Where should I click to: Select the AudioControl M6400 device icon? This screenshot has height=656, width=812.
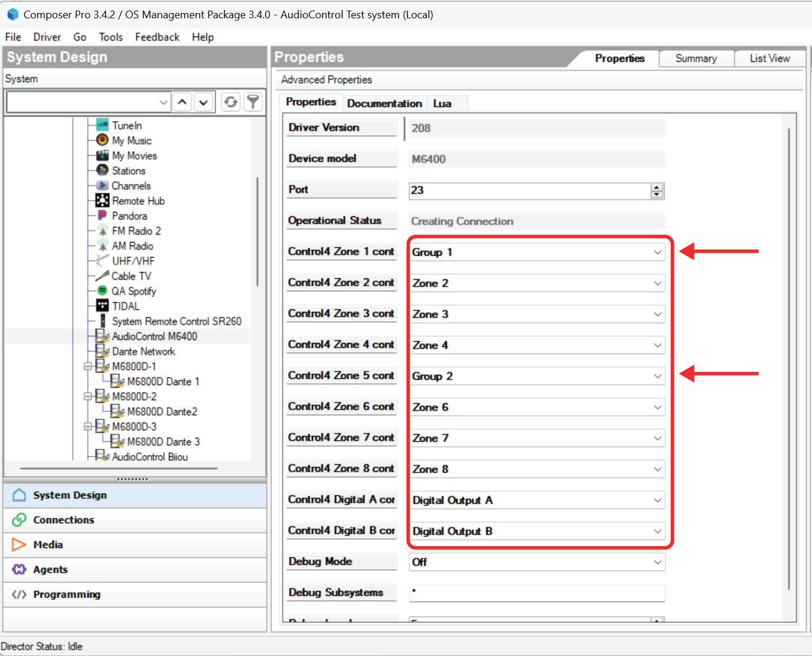point(102,336)
